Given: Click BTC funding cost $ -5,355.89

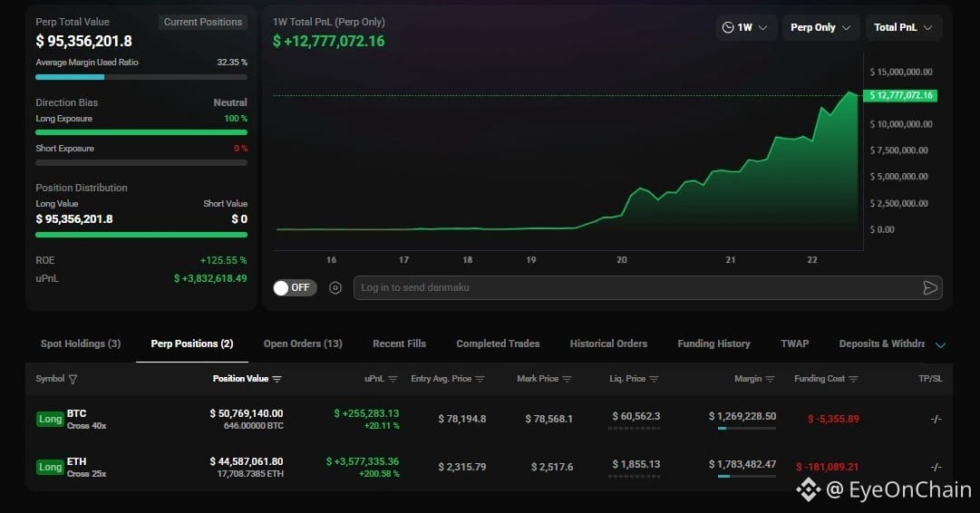Looking at the screenshot, I should click(833, 420).
